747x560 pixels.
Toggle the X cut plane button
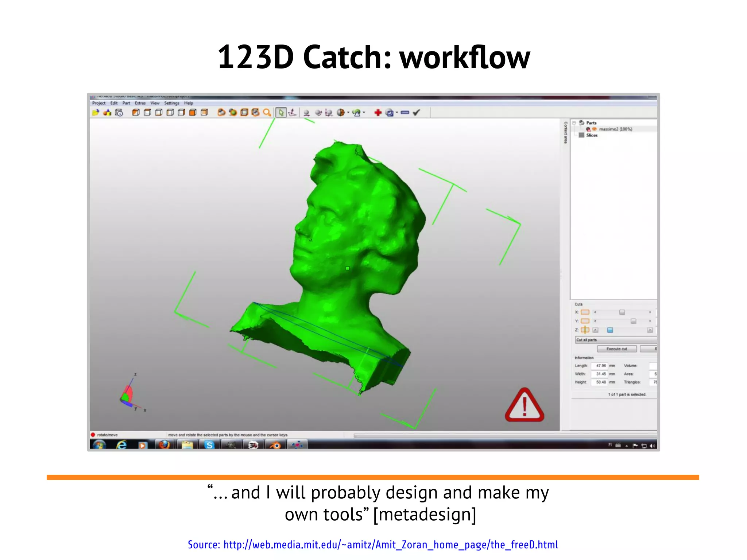585,312
